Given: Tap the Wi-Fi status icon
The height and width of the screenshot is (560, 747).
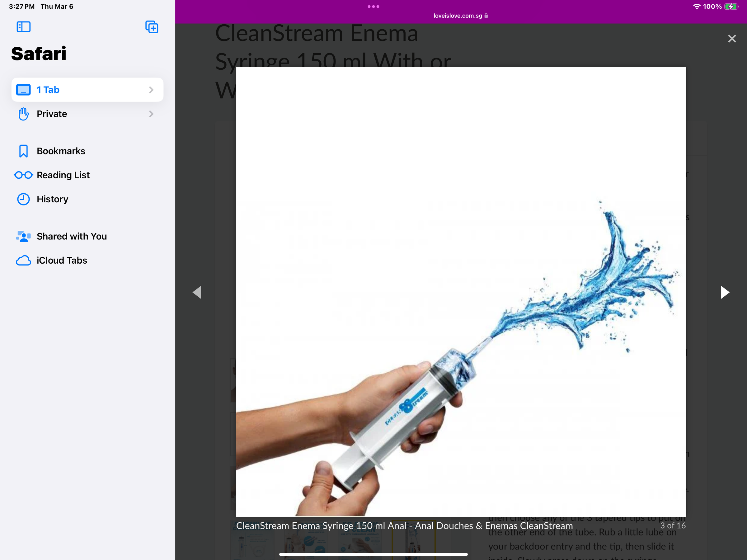Looking at the screenshot, I should click(x=696, y=7).
